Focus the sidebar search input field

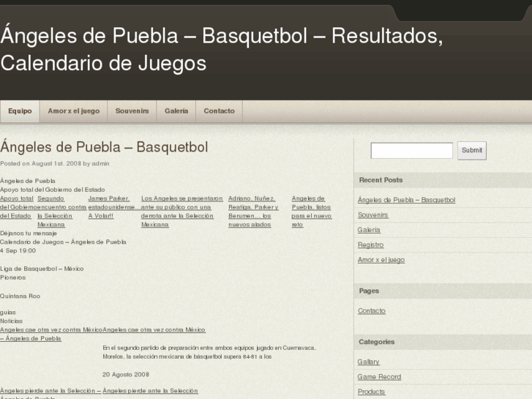tap(411, 150)
